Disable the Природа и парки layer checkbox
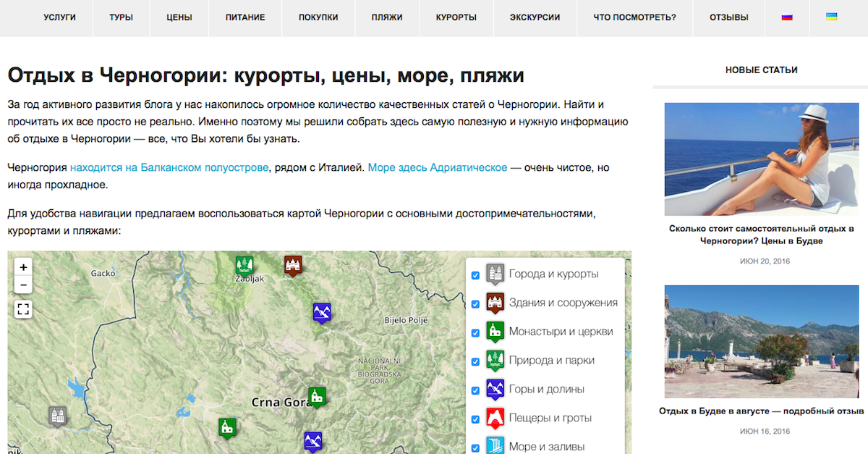868x454 pixels. (x=475, y=361)
